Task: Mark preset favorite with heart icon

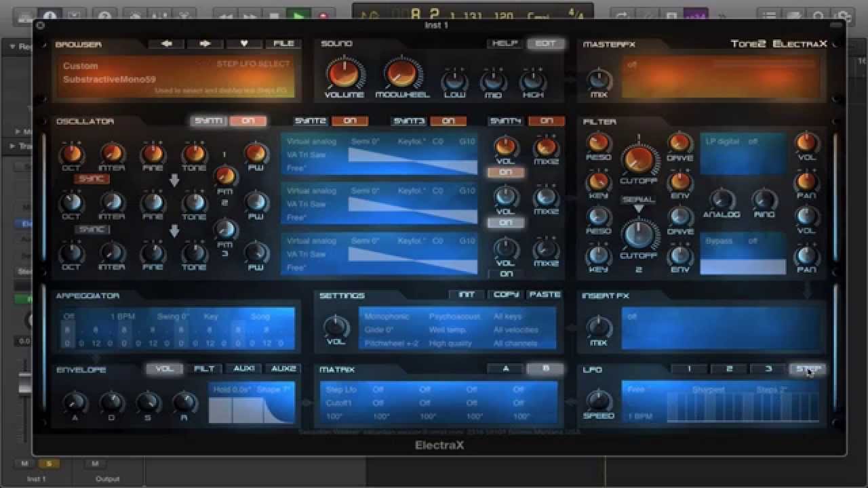Action: (244, 43)
